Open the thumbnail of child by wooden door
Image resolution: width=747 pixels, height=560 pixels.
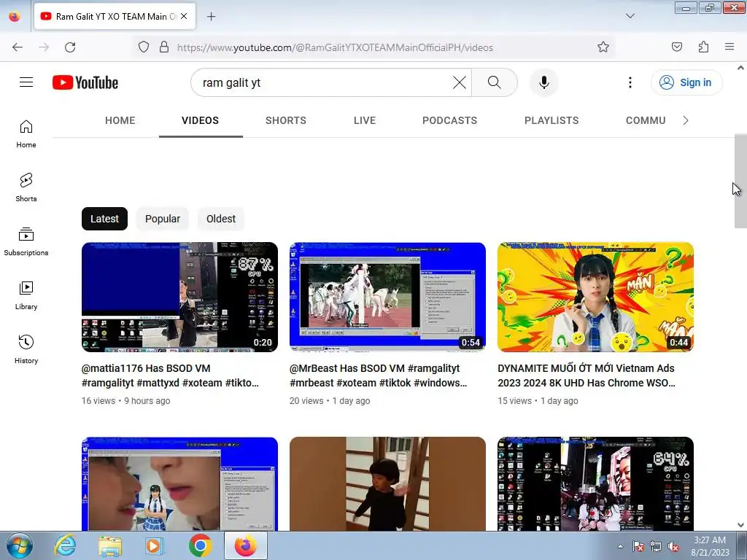pos(387,484)
